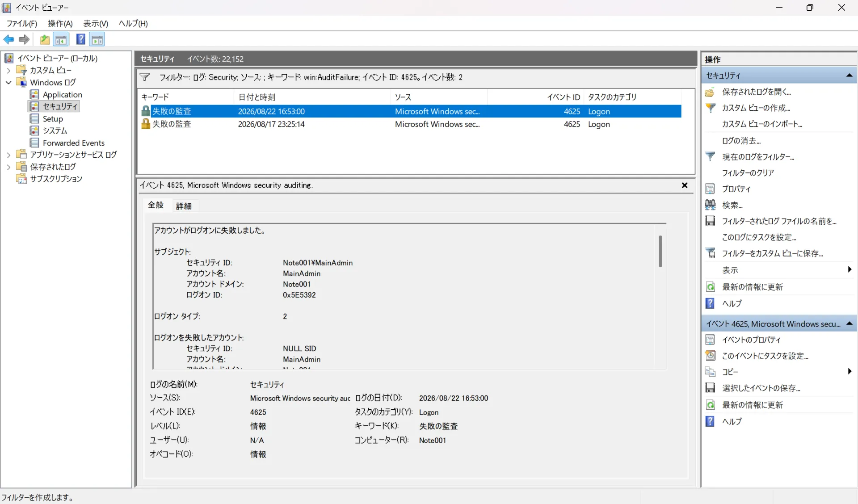Collapse the セキュリティ actions section header
The height and width of the screenshot is (504, 858).
[x=849, y=76]
